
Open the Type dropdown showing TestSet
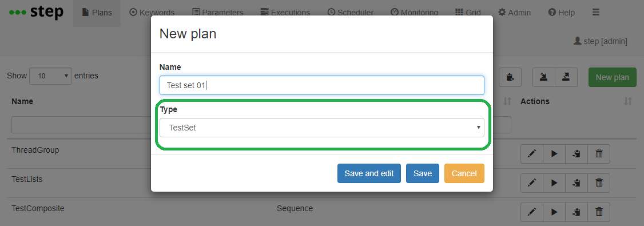click(x=322, y=128)
